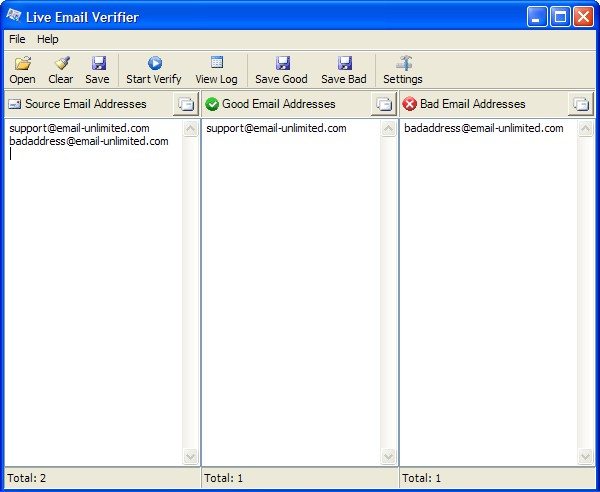Open the Help menu

point(48,39)
